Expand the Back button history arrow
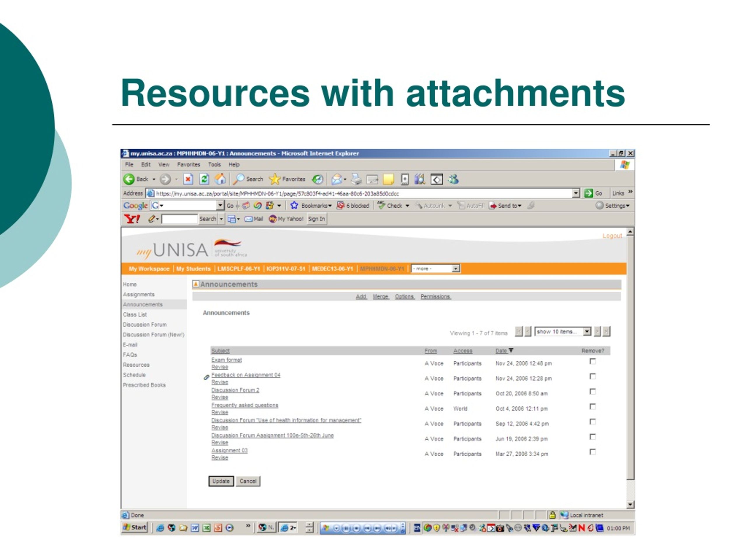Viewport: 747px width, 560px height. tap(154, 179)
